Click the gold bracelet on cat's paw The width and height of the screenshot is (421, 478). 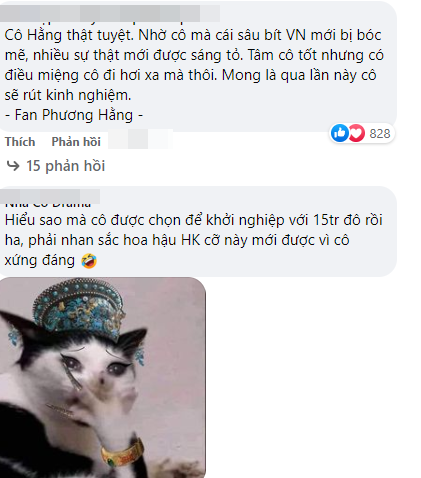point(122,451)
